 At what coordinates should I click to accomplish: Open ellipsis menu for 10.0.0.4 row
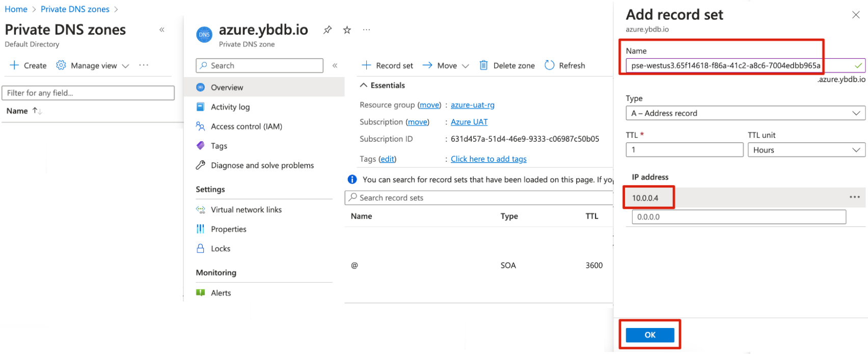coord(855,197)
